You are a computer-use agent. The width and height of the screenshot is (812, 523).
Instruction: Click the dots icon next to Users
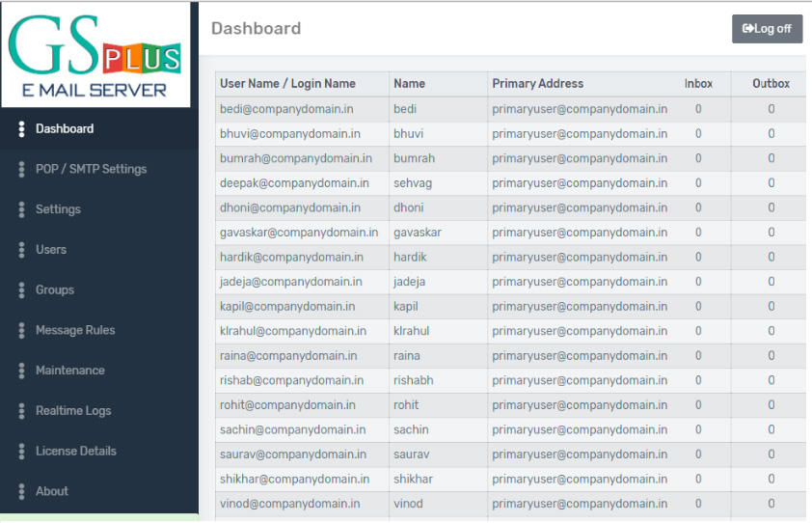21,250
